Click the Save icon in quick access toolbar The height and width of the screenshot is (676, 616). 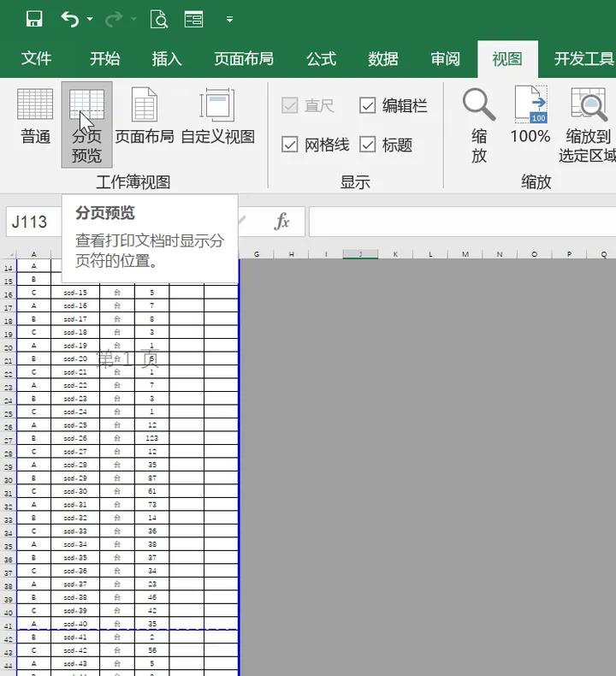coord(34,19)
